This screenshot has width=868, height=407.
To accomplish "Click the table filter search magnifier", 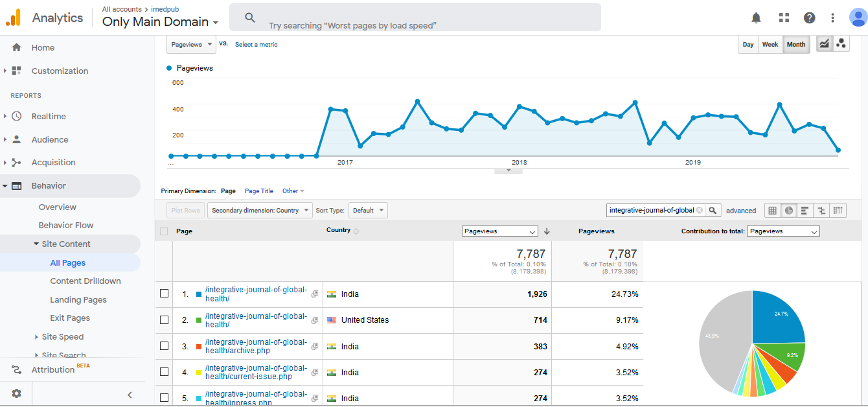I will click(x=713, y=211).
